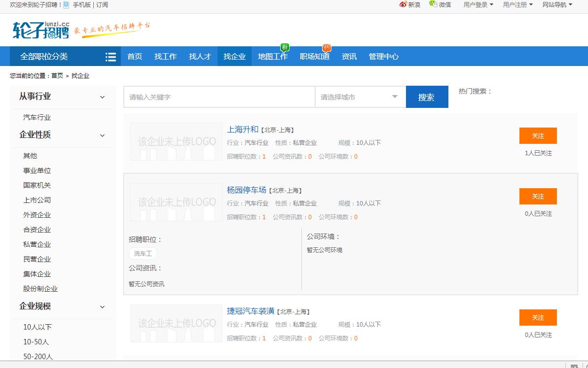Filter by 上市公司 enterprise type

click(x=37, y=201)
